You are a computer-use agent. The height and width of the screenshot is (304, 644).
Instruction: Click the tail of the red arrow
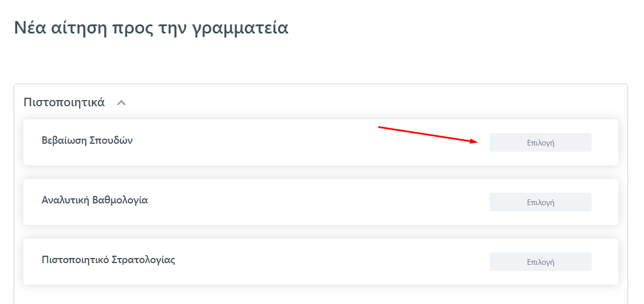(x=380, y=127)
